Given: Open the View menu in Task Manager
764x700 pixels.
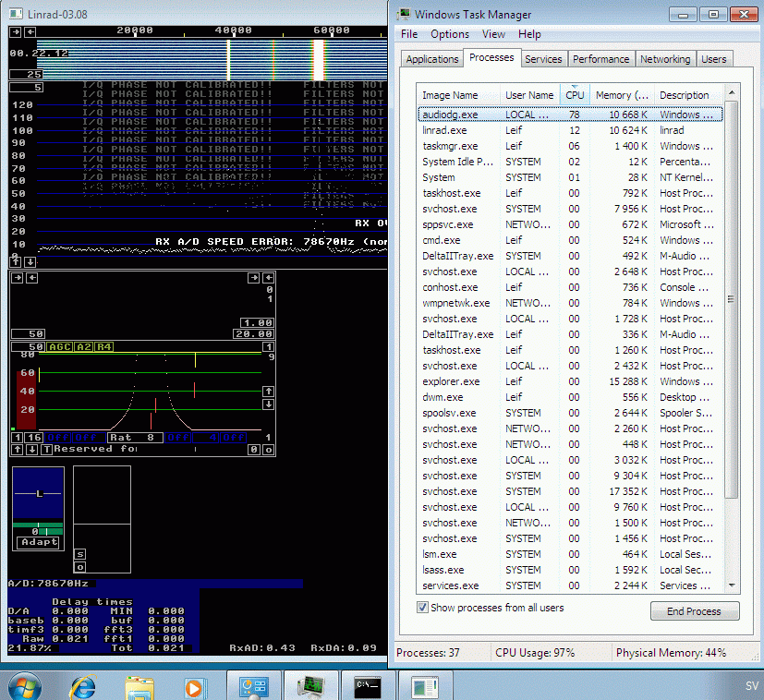Looking at the screenshot, I should [493, 34].
